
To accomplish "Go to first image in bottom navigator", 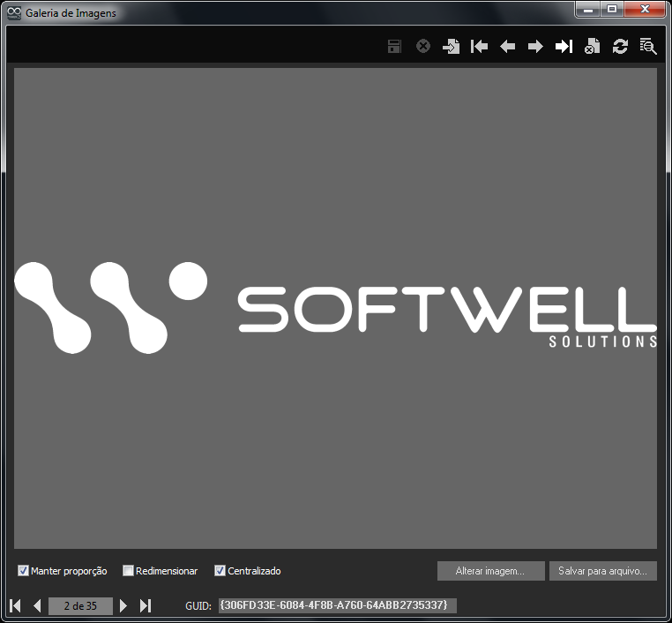I will point(16,605).
